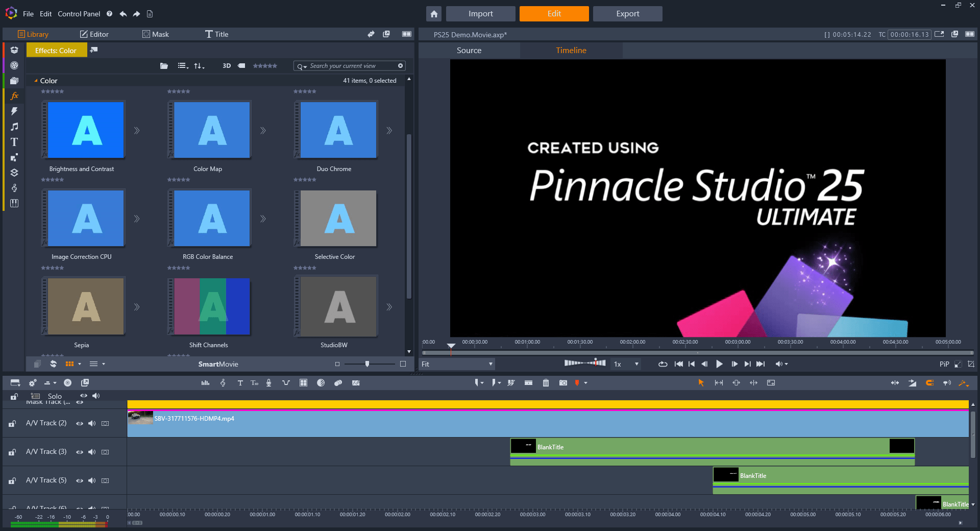Screen dimensions: 980x531
Task: Open the Effects panel in the library sidebar
Action: [14, 95]
